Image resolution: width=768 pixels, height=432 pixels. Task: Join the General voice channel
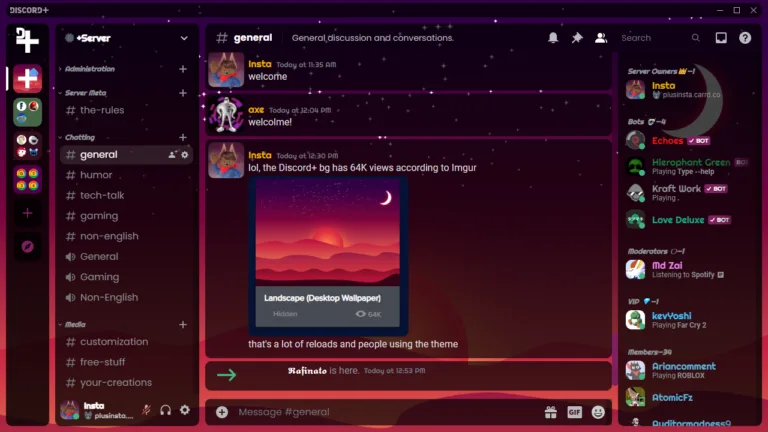(126, 257)
